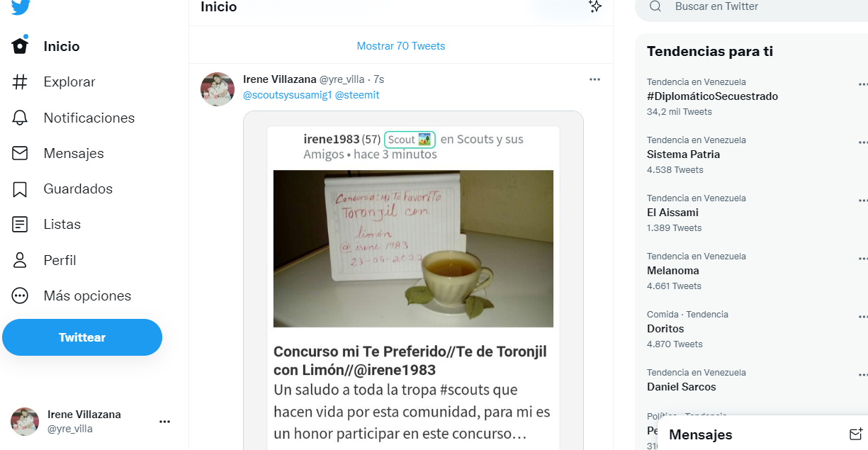Click @scoutsysusamig1 mention link
The height and width of the screenshot is (450, 868).
point(288,95)
